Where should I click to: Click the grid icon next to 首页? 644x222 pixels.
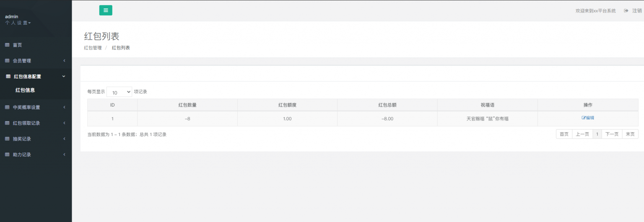(7, 45)
